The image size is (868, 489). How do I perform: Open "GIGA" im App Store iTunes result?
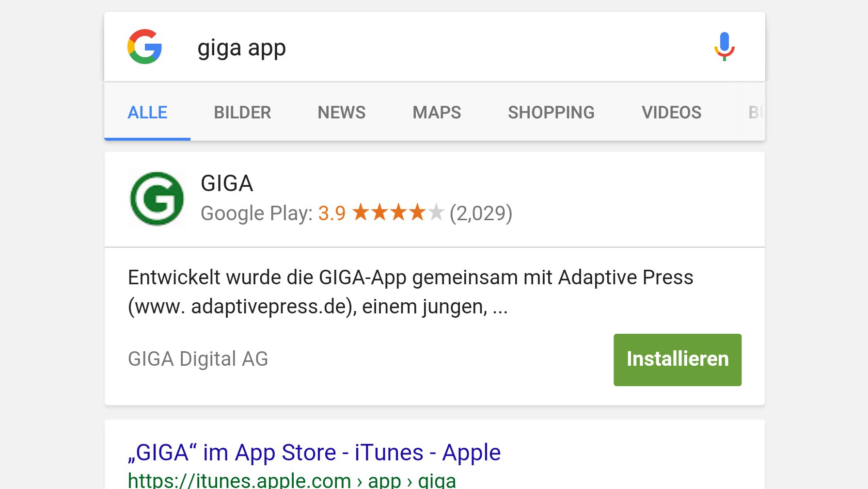(x=314, y=453)
